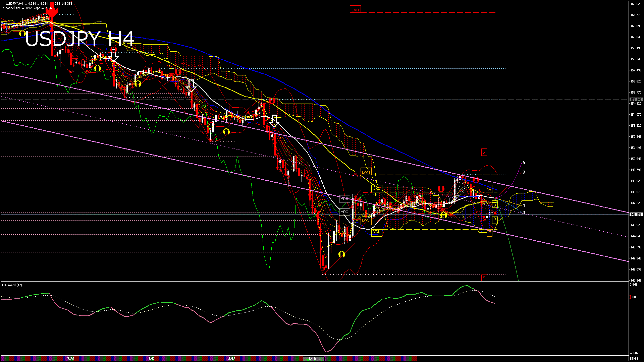The width and height of the screenshot is (644, 362).
Task: Select the YDH level label
Action: click(377, 190)
